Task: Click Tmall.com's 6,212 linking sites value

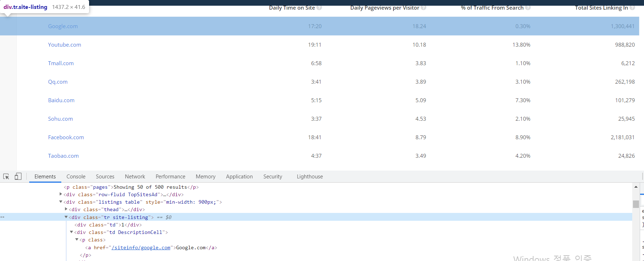Action: (x=628, y=63)
